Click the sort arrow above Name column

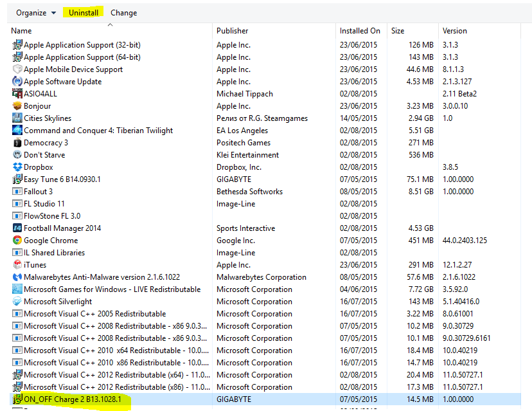(110, 25)
